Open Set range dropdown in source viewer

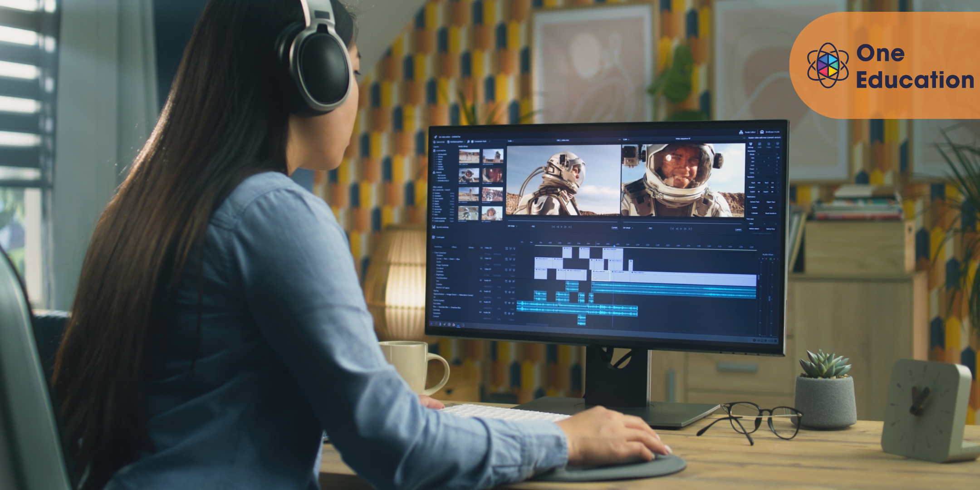tap(512, 226)
